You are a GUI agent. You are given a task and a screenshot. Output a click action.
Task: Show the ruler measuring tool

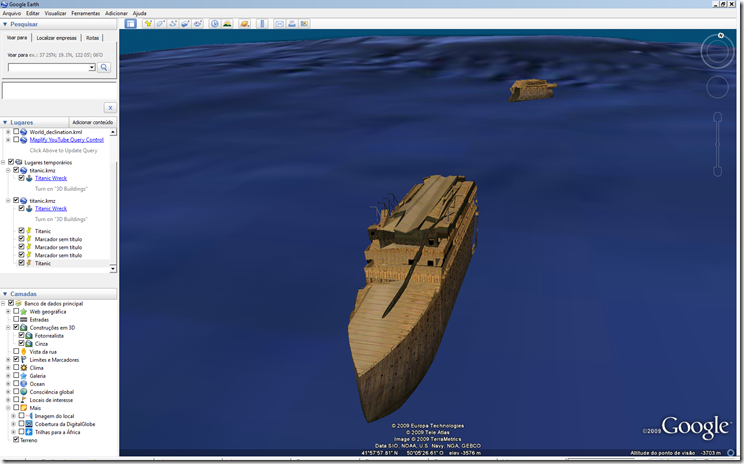point(262,24)
